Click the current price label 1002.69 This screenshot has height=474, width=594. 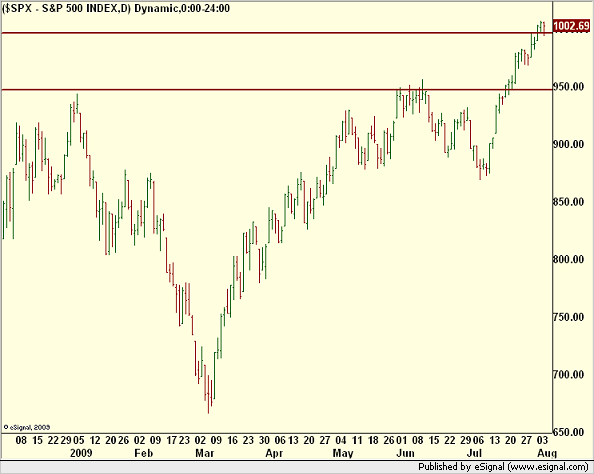(x=571, y=26)
